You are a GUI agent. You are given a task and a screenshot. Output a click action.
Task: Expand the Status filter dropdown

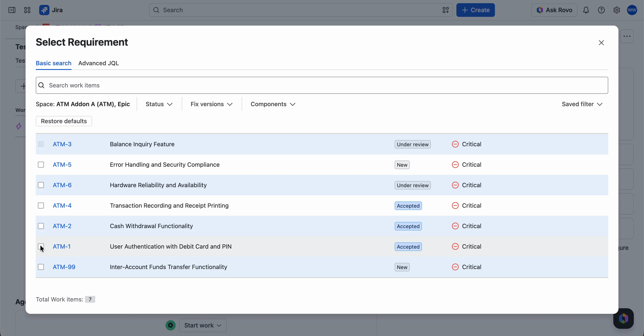click(x=159, y=104)
